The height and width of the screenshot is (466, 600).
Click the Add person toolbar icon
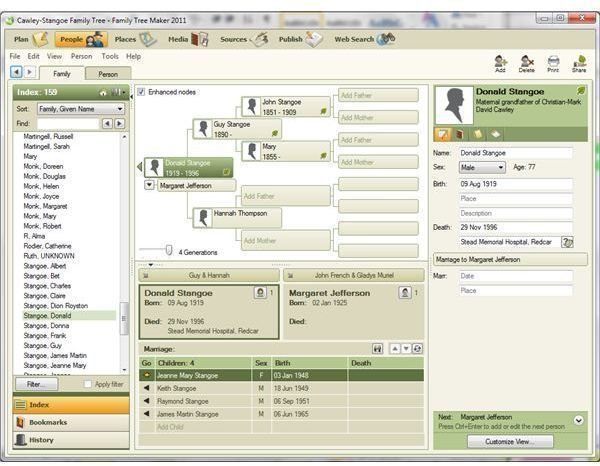point(501,64)
